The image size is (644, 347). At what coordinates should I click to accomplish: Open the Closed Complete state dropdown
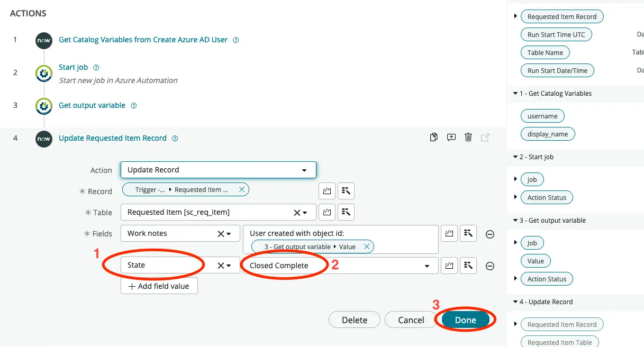[x=427, y=266]
